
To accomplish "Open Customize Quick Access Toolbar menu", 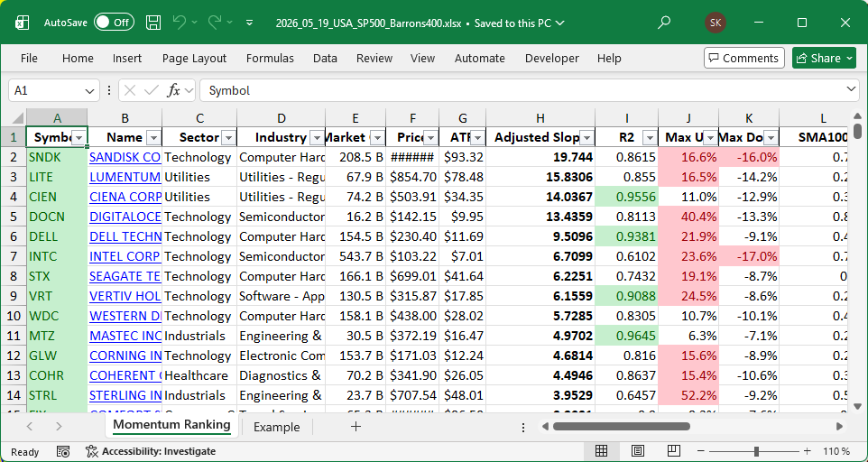I will [250, 23].
